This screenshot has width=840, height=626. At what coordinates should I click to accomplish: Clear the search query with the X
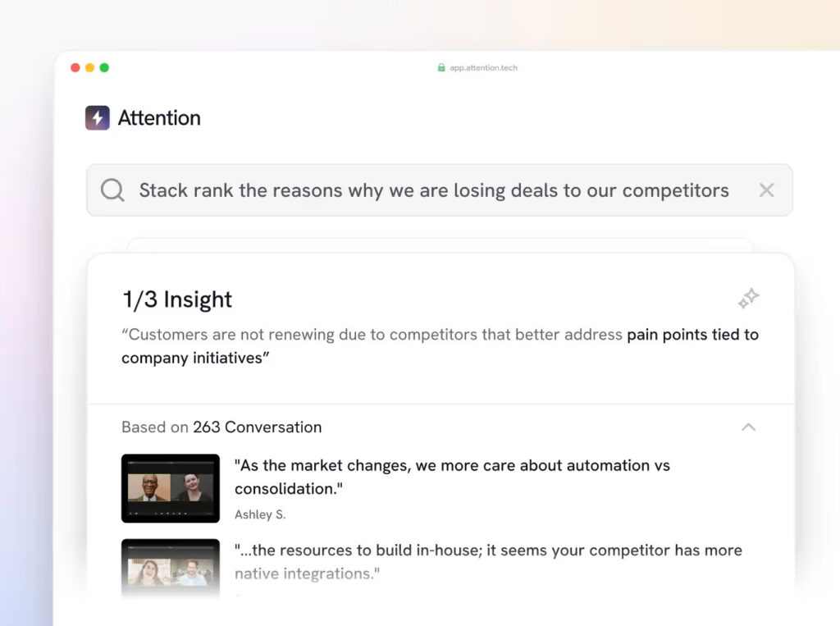pos(766,190)
